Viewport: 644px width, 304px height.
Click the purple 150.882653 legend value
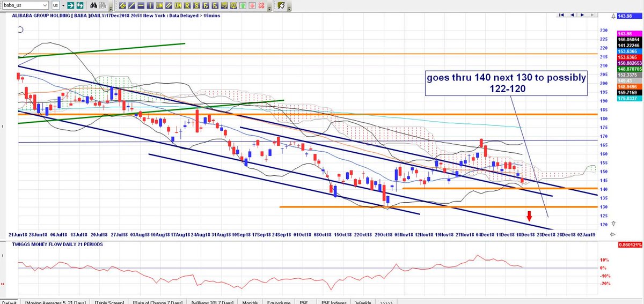(630, 63)
